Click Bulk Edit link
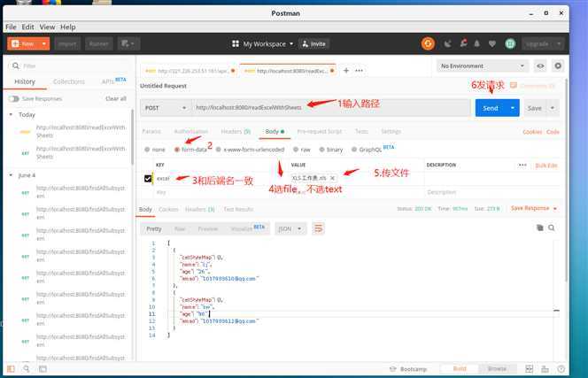The height and width of the screenshot is (378, 588). [546, 166]
